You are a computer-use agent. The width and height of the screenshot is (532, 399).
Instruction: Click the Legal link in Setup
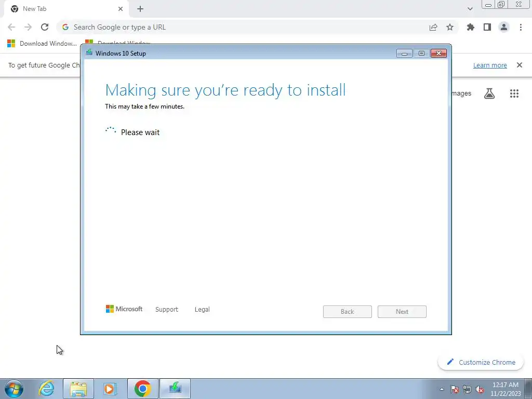202,310
